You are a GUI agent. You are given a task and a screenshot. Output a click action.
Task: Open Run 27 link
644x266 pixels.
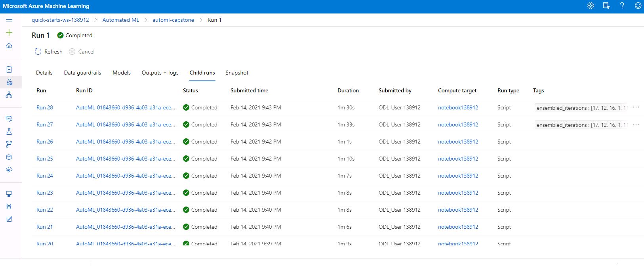pos(45,124)
